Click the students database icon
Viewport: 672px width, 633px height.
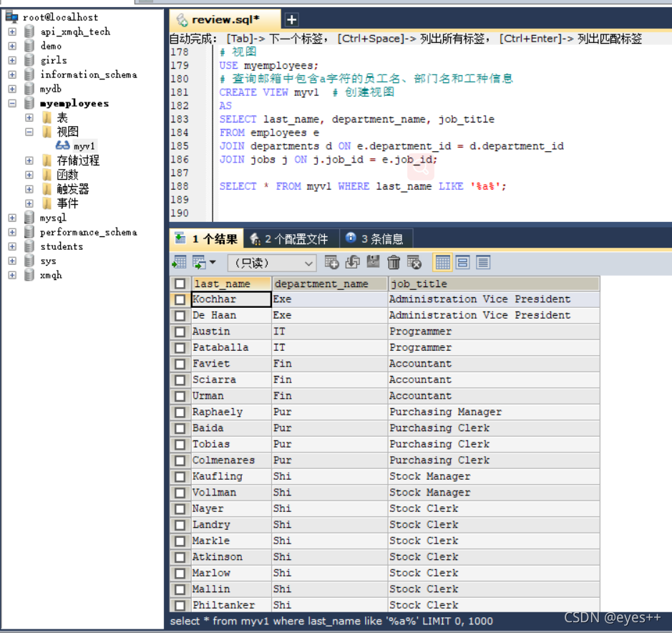pos(29,246)
